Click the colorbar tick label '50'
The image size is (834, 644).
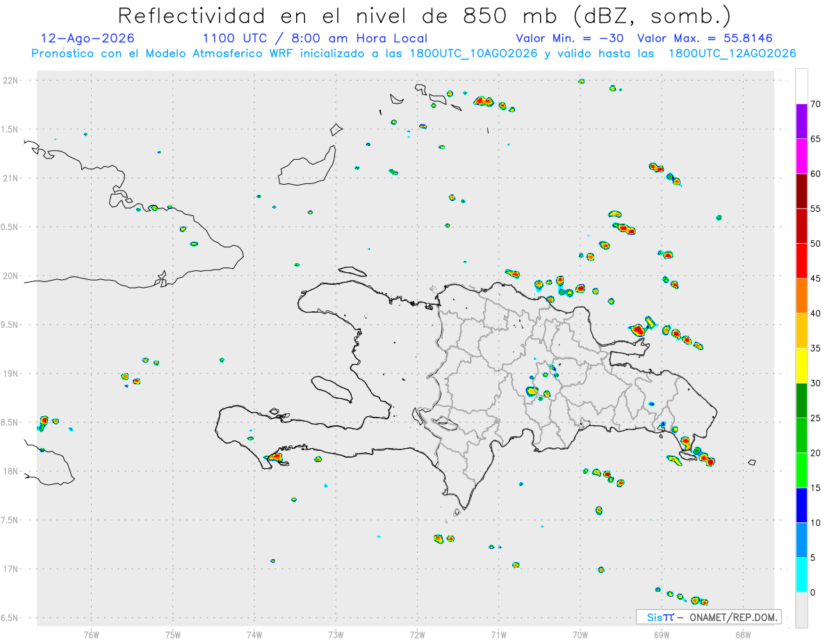point(816,244)
